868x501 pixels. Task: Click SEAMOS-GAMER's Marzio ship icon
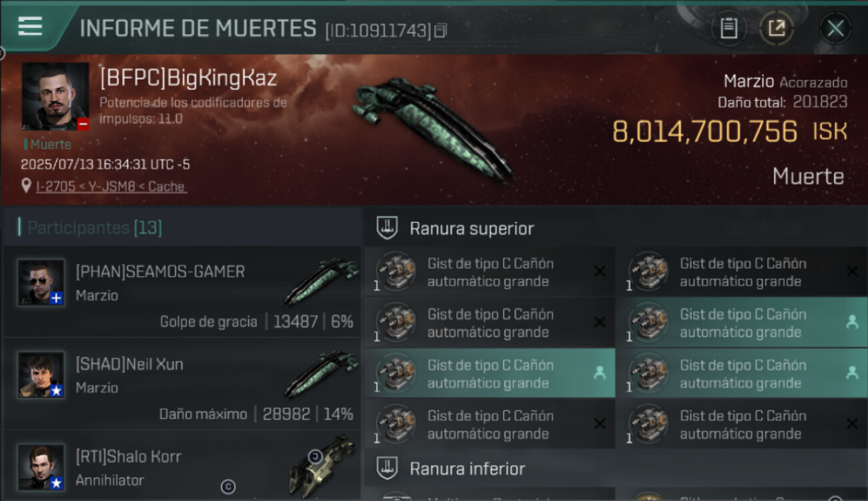tap(321, 281)
